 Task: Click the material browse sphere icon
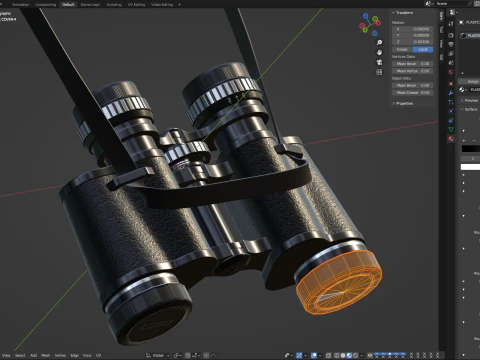462,89
